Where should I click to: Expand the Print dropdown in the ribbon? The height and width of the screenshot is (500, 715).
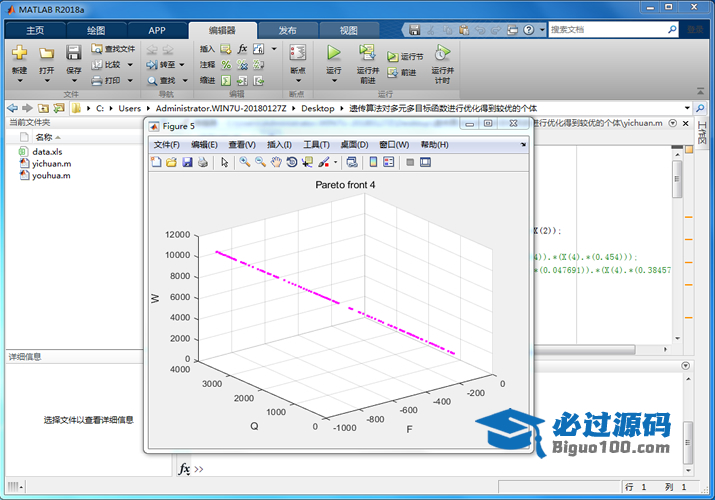pos(129,80)
